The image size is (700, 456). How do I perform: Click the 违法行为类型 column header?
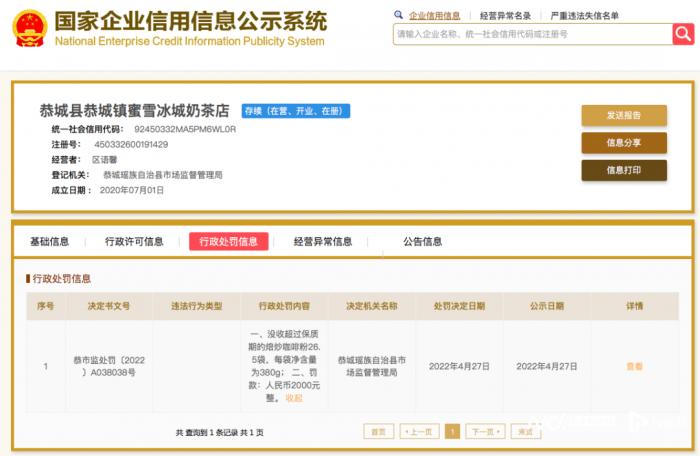(196, 306)
